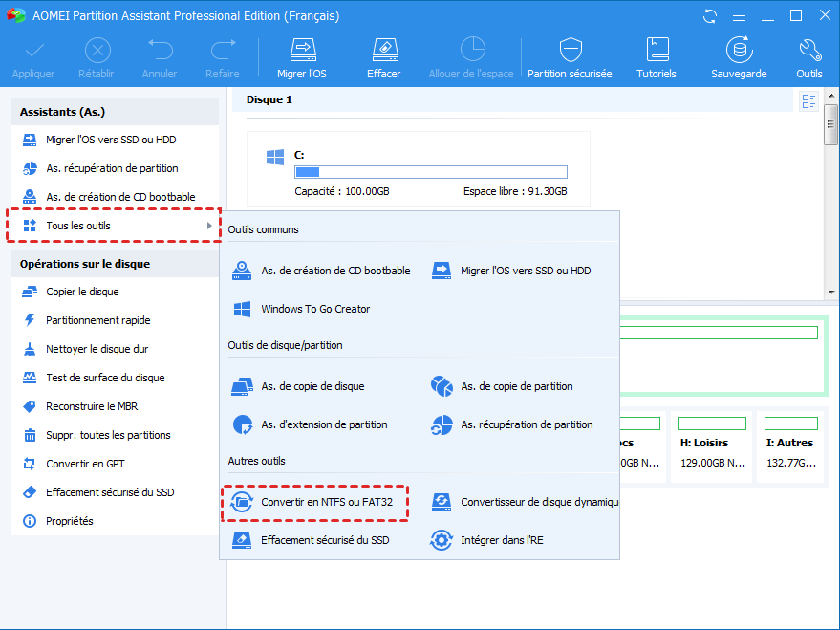This screenshot has width=840, height=630.
Task: Select the C: partition card
Action: pos(419,169)
